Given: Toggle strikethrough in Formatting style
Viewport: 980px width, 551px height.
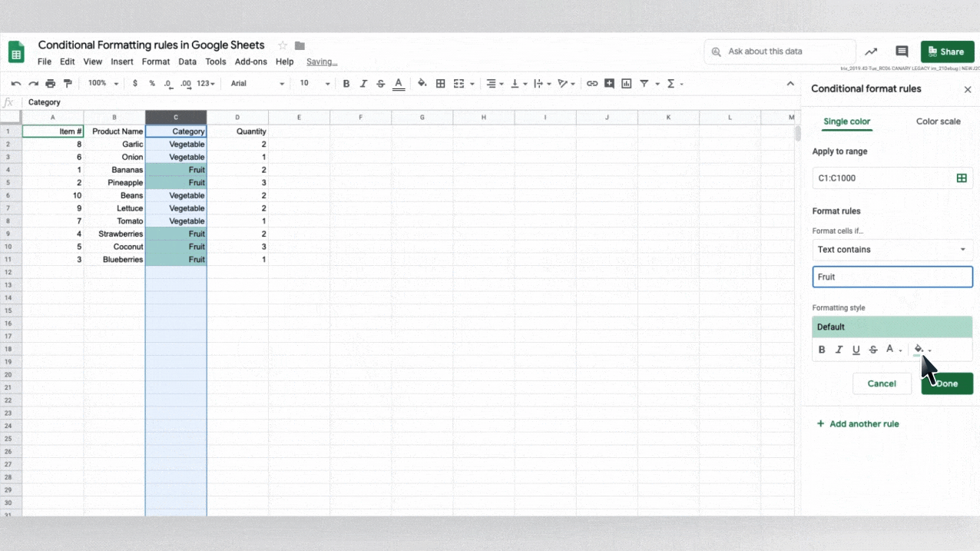Looking at the screenshot, I should [x=873, y=350].
